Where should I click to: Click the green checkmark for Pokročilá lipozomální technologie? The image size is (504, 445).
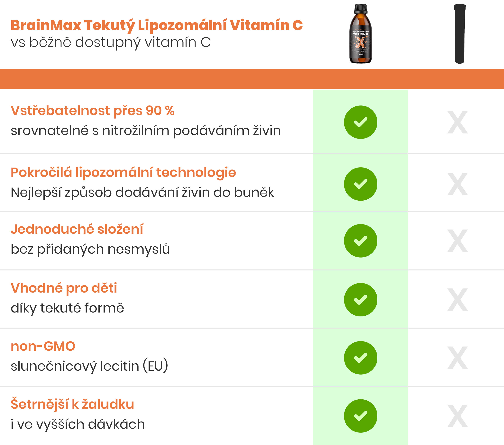click(361, 184)
